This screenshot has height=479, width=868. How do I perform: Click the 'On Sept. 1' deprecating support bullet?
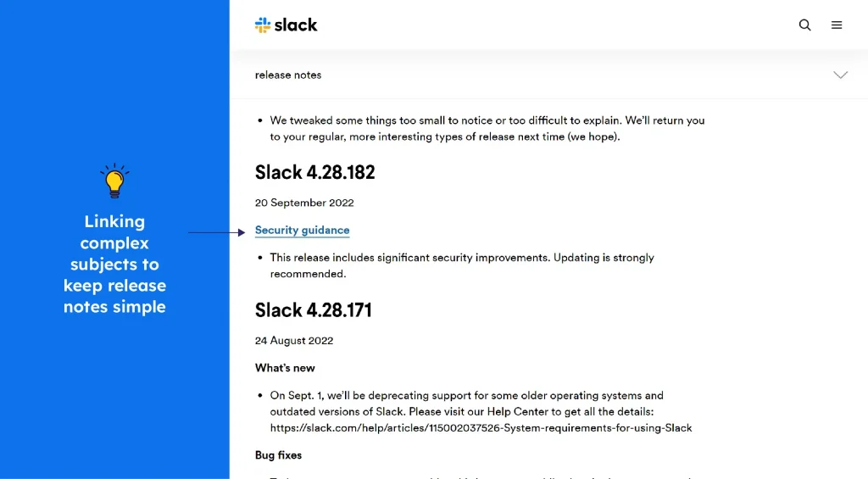(x=481, y=411)
